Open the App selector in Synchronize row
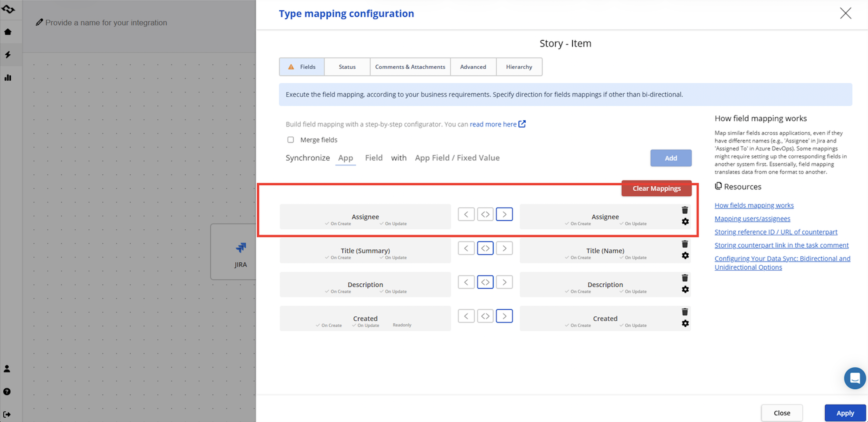The width and height of the screenshot is (868, 422). [x=345, y=158]
